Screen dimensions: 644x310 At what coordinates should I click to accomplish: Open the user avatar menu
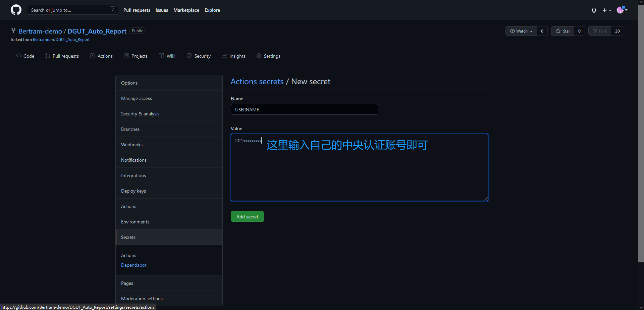point(622,10)
